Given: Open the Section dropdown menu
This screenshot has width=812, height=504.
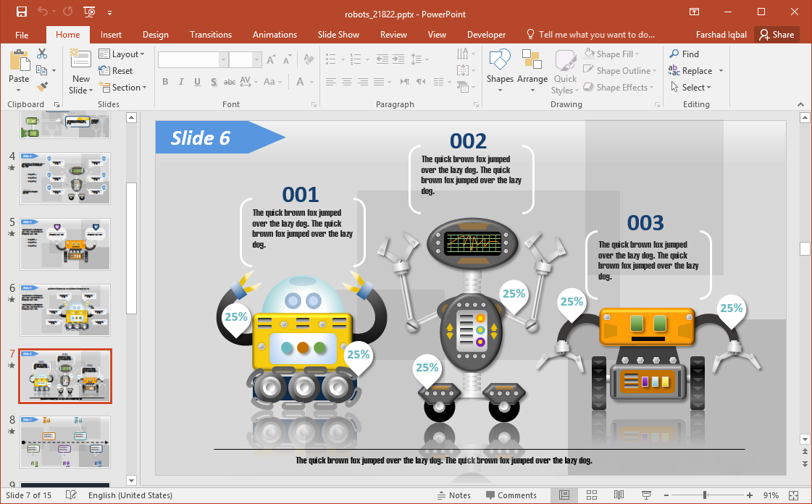Looking at the screenshot, I should click(x=122, y=88).
